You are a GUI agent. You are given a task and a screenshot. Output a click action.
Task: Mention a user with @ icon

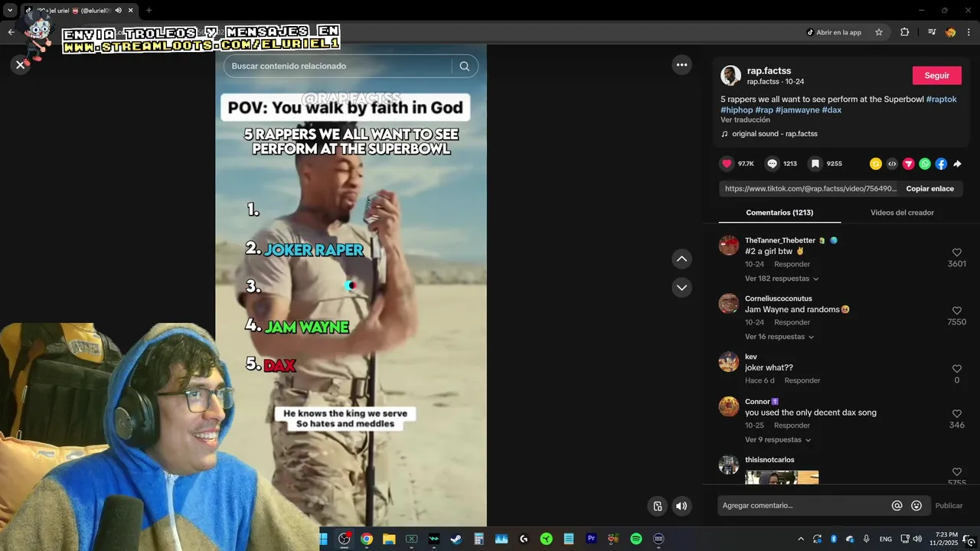point(897,506)
